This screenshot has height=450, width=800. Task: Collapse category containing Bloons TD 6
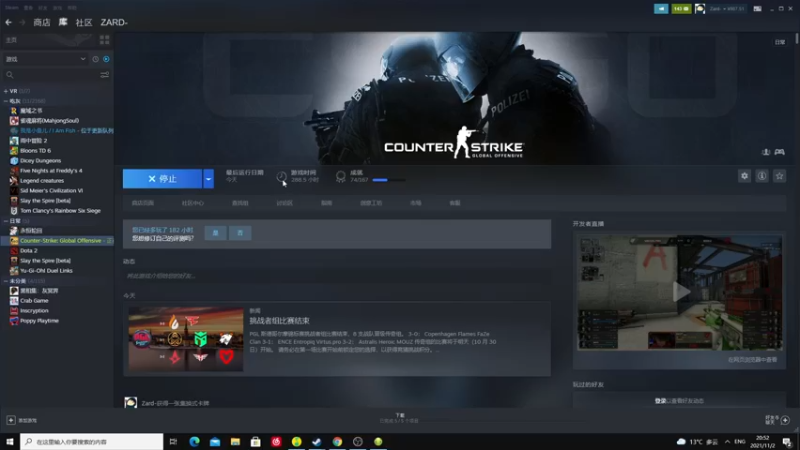pyautogui.click(x=6, y=101)
